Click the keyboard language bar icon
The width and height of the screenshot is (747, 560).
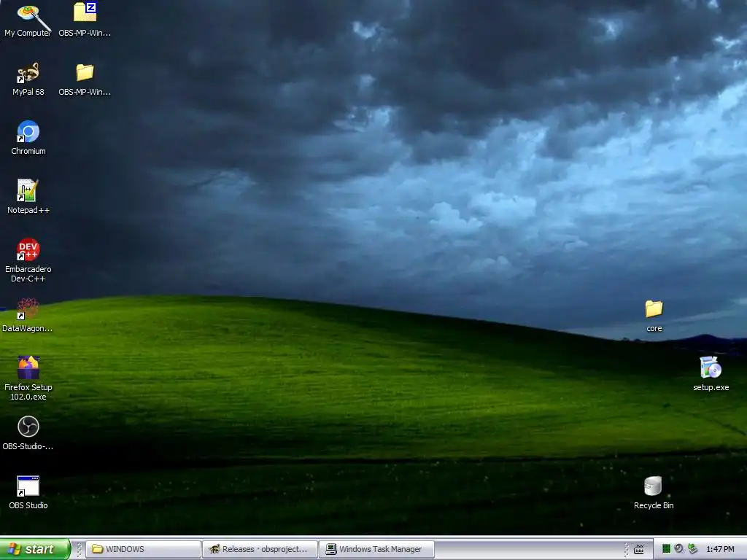(x=639, y=550)
